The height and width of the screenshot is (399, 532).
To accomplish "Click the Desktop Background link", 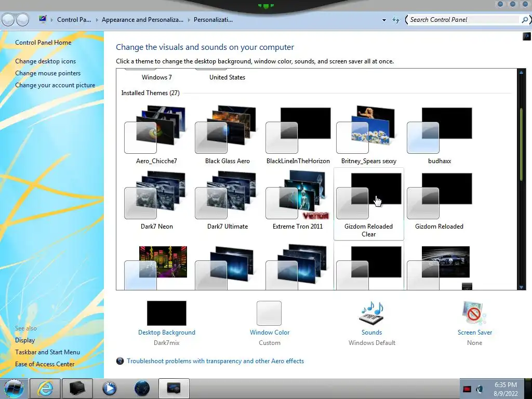I will tap(167, 332).
